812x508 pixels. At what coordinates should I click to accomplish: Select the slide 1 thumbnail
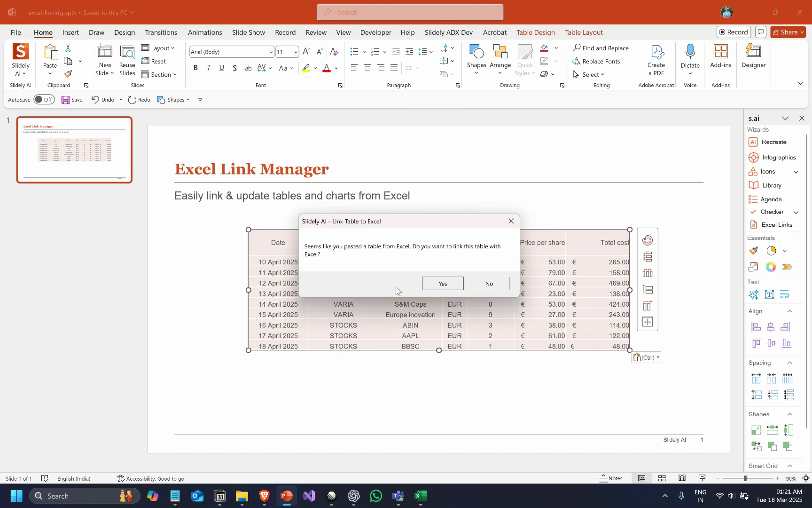click(74, 150)
